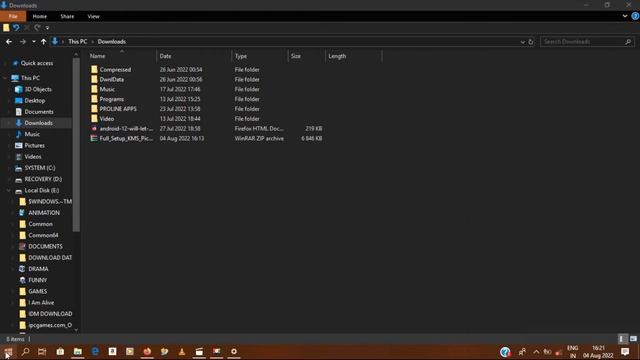Open the ANIMATION folder in sidebar

pos(44,213)
